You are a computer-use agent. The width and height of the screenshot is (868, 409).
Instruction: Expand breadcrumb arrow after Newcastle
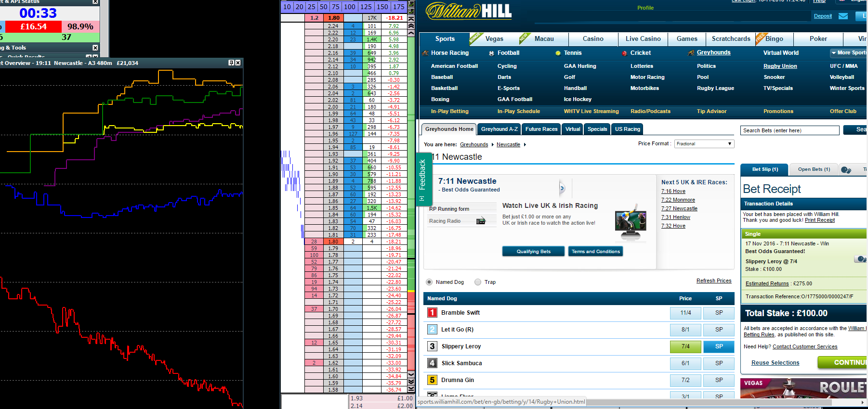tap(525, 145)
